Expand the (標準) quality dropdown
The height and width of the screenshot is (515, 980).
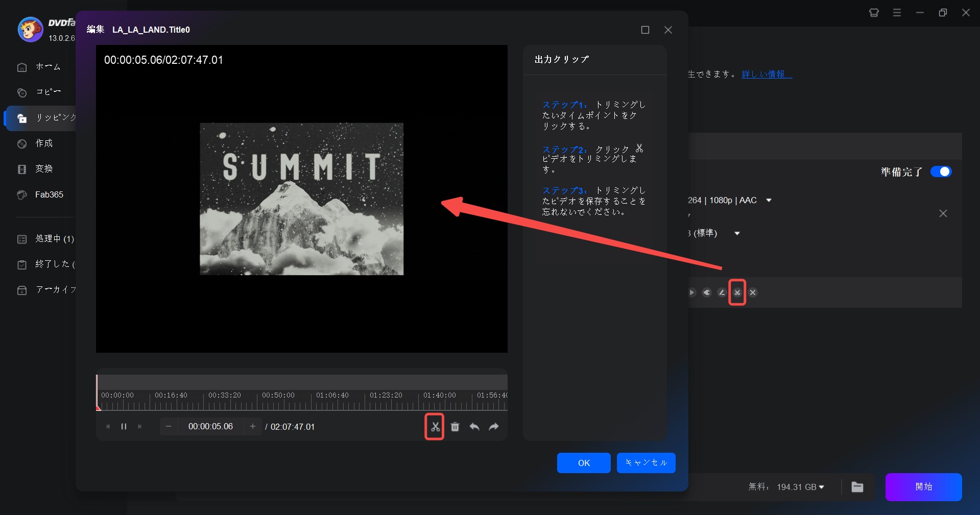737,233
